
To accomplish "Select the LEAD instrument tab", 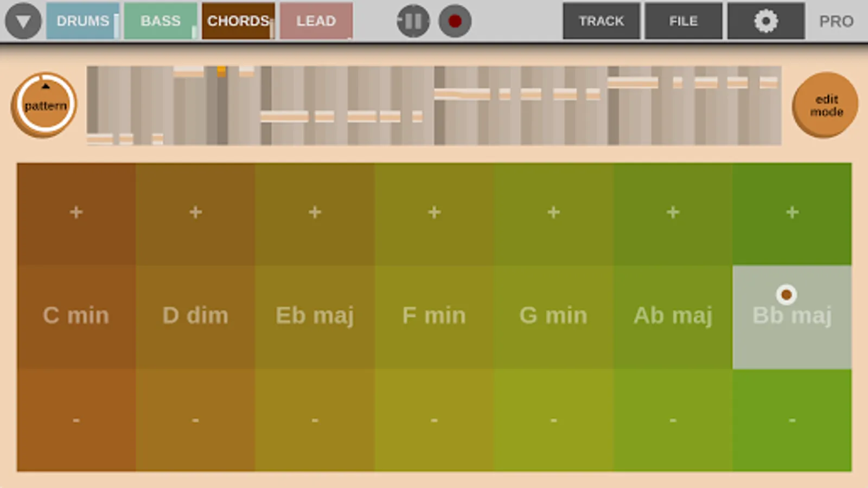I will tap(316, 21).
